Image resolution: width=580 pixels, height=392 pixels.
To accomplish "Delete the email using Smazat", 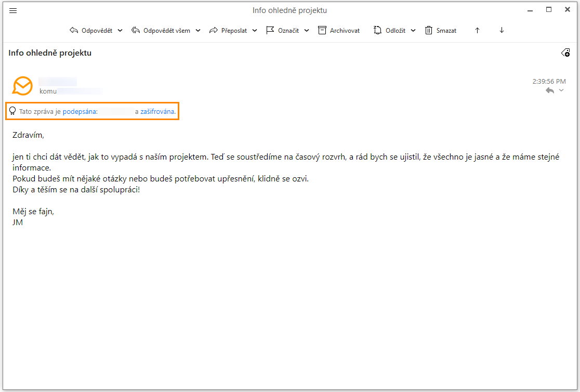I will [441, 31].
